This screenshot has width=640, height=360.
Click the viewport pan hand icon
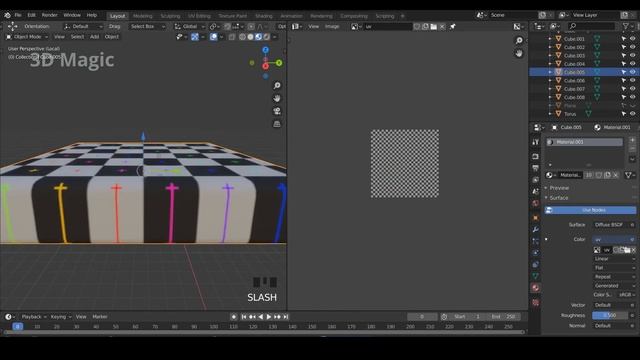pos(277,98)
